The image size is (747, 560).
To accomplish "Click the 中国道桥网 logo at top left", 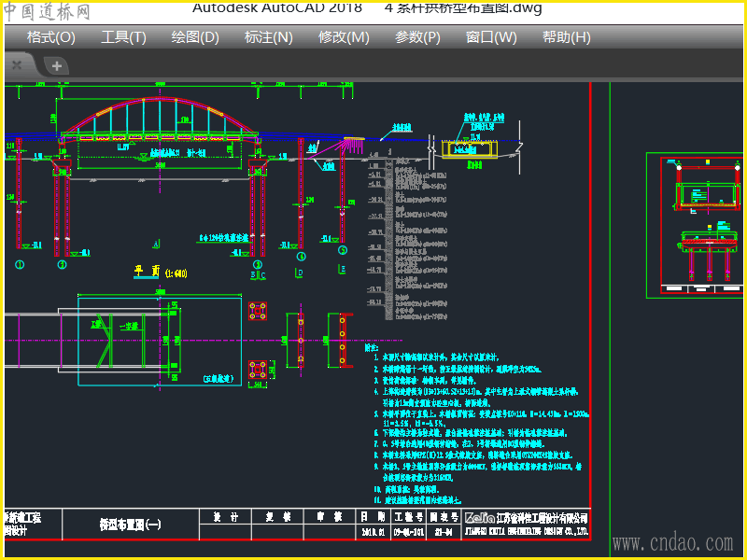I will point(47,11).
